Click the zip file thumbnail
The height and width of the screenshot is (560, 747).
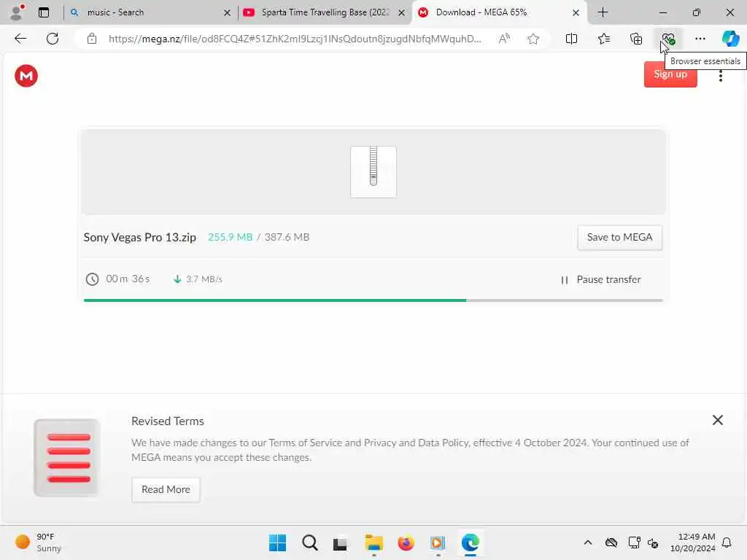(373, 171)
